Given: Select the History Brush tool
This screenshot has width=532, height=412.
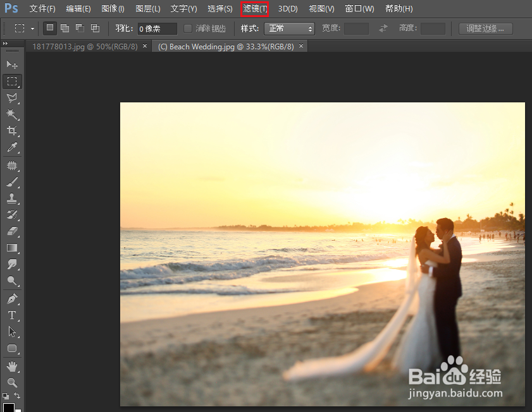Looking at the screenshot, I should click(x=12, y=215).
